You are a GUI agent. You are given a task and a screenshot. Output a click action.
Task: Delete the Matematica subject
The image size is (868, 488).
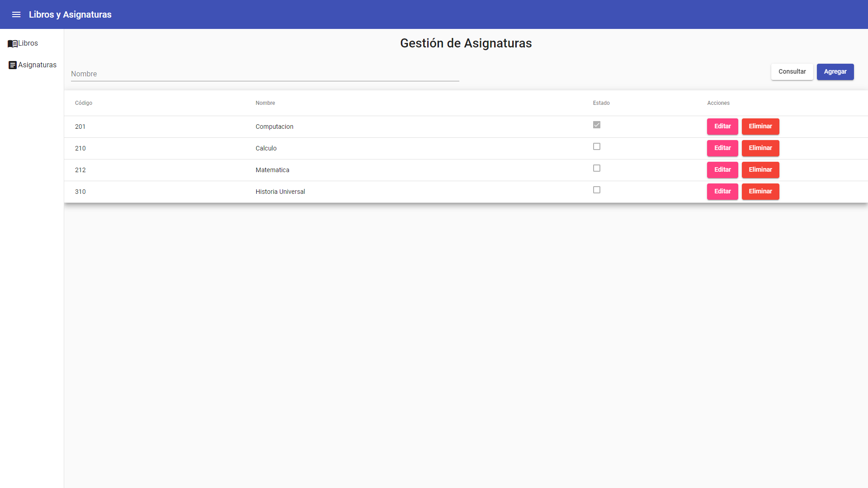(760, 170)
